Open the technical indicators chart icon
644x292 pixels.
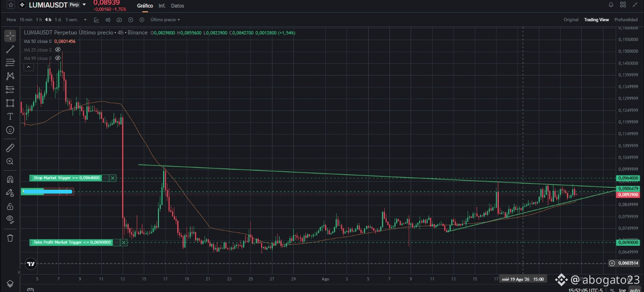coord(97,20)
